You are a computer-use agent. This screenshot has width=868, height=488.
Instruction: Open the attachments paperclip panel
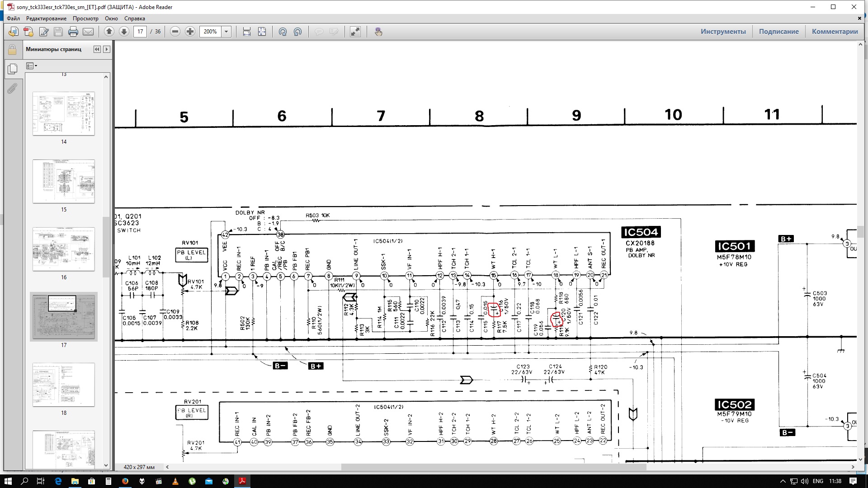point(12,88)
